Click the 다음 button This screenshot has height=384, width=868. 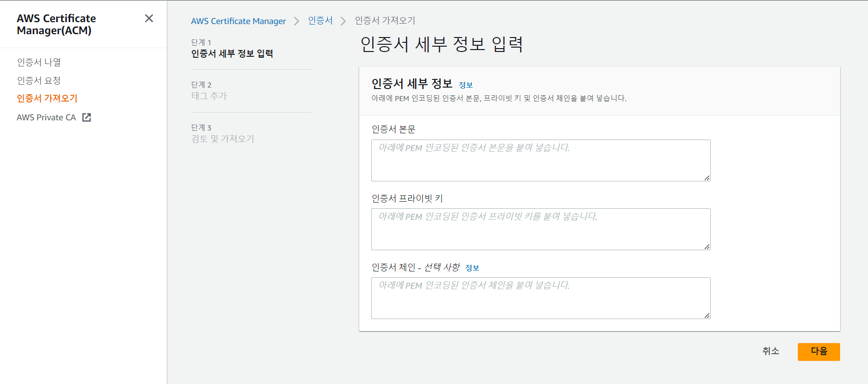(x=819, y=352)
